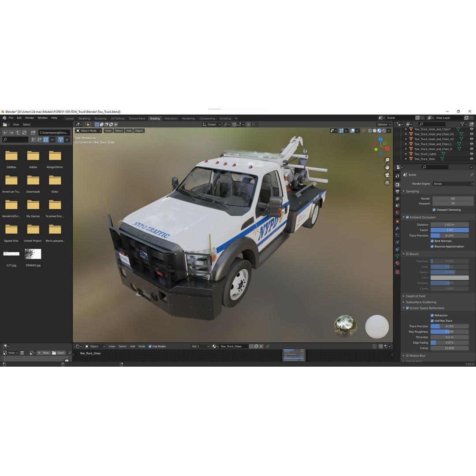Open World properties tab
476x476 pixels.
pos(398,212)
